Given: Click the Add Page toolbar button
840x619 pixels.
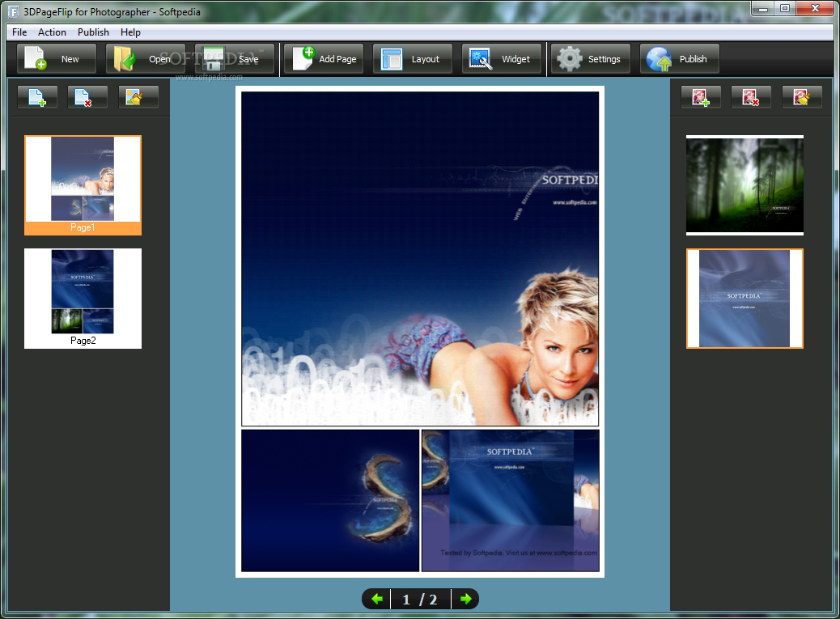Looking at the screenshot, I should coord(324,59).
